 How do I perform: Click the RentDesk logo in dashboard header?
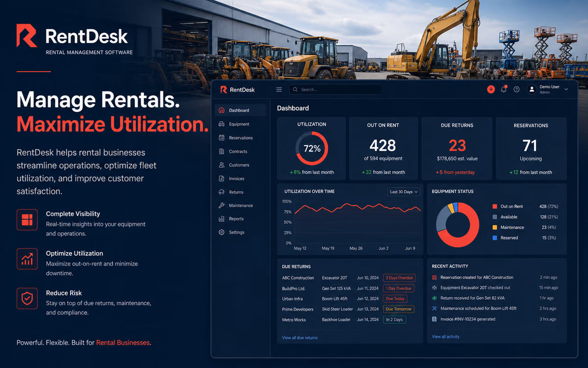coord(238,89)
